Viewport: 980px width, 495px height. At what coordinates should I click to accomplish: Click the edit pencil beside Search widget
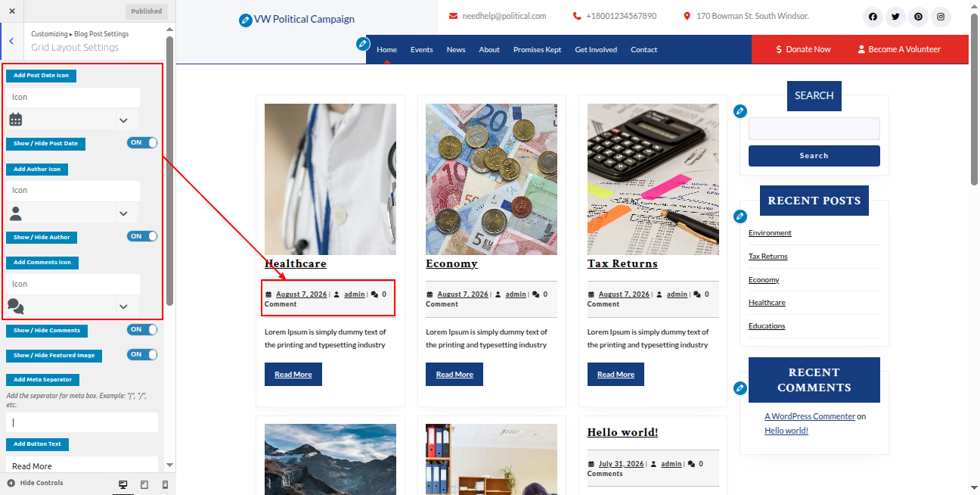point(740,111)
